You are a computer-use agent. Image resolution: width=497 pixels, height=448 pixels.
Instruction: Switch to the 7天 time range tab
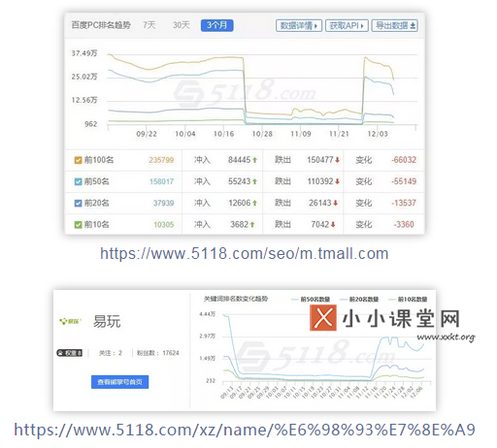click(149, 25)
